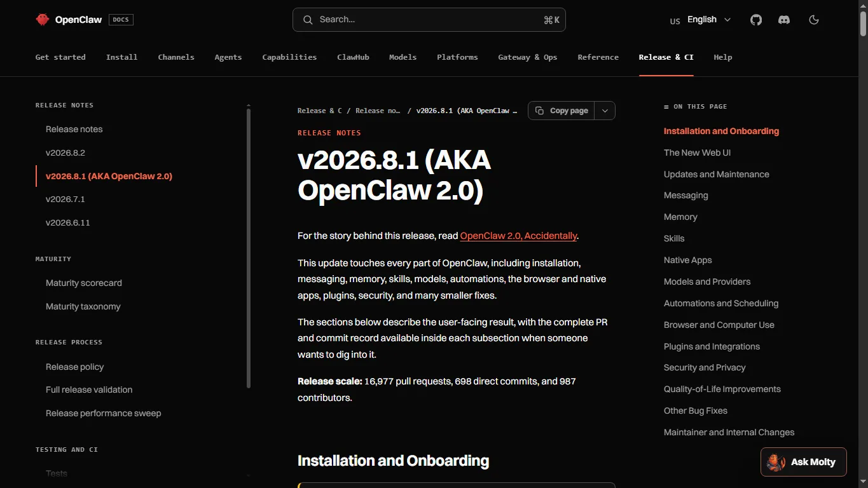This screenshot has width=868, height=488.
Task: Click the OpenClaw brand name
Action: 78,20
